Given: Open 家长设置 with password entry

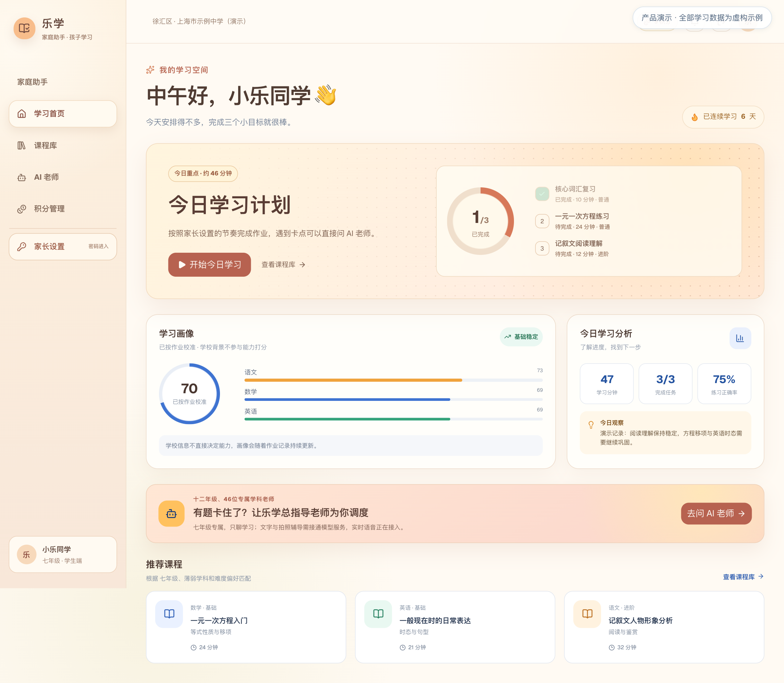Looking at the screenshot, I should pyautogui.click(x=63, y=247).
